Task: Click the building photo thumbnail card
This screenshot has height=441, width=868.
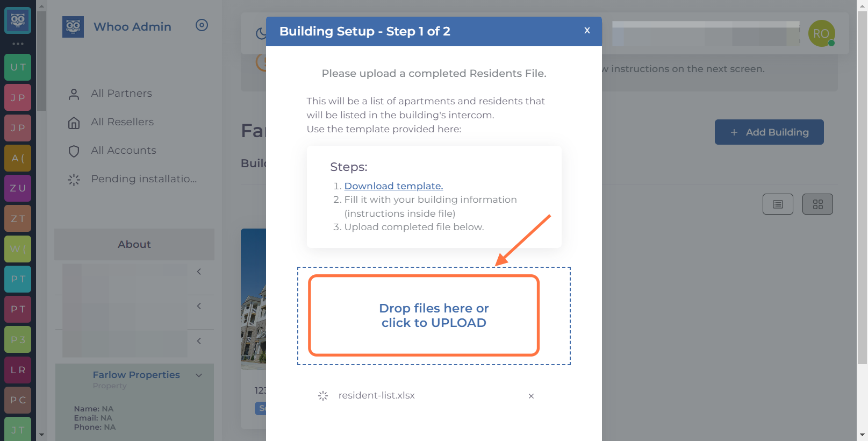Action: (x=253, y=300)
